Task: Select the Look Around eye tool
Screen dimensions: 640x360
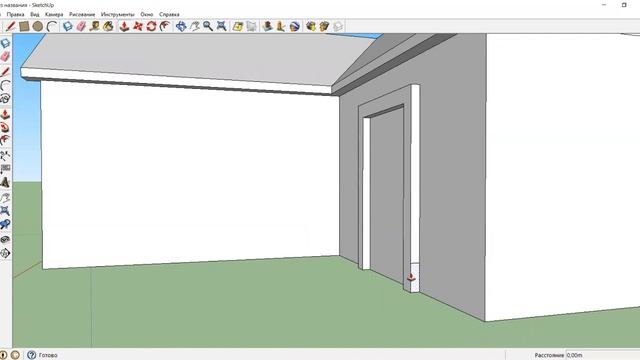Action: pos(5,240)
